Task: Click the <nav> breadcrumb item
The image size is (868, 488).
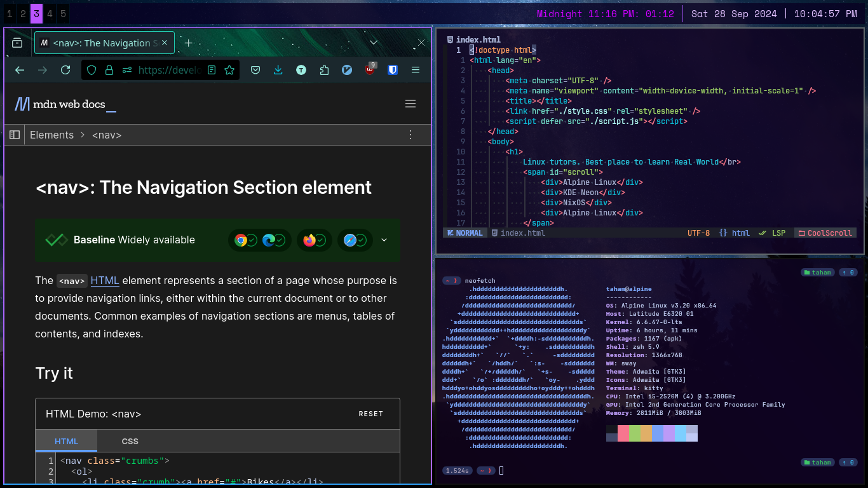Action: (107, 135)
